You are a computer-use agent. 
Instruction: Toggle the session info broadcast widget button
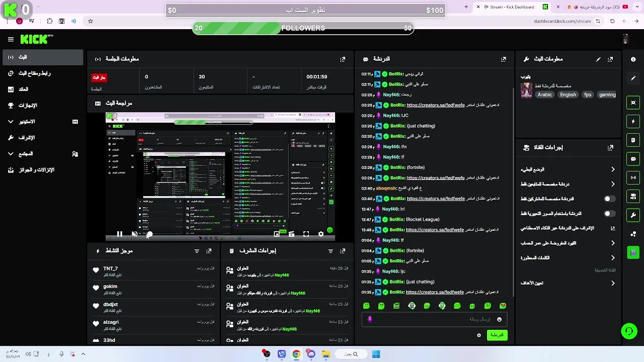click(633, 177)
